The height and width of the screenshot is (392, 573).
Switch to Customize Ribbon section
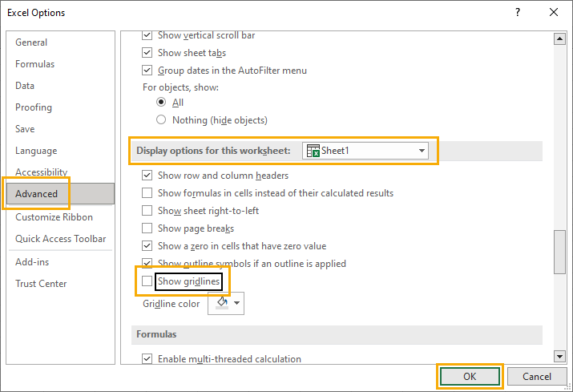(54, 217)
